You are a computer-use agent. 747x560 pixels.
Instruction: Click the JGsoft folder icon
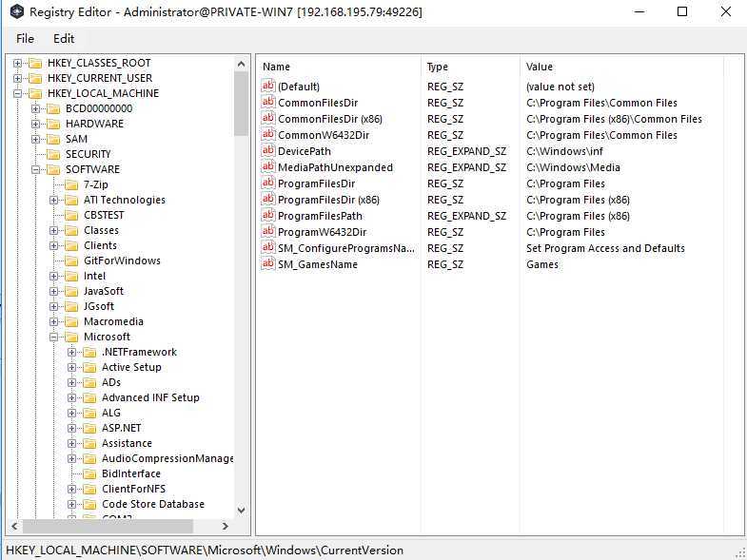point(71,307)
